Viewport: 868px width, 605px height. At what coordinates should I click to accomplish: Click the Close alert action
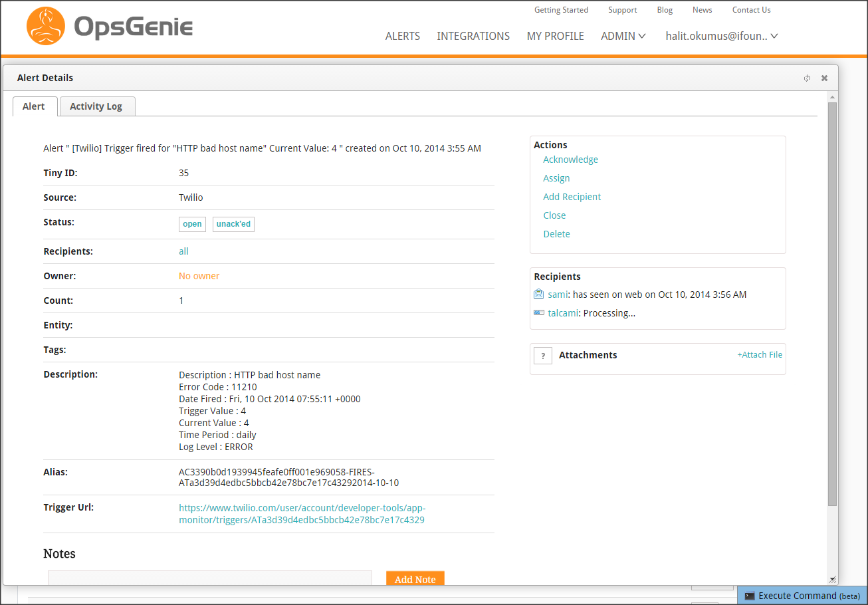(x=554, y=215)
